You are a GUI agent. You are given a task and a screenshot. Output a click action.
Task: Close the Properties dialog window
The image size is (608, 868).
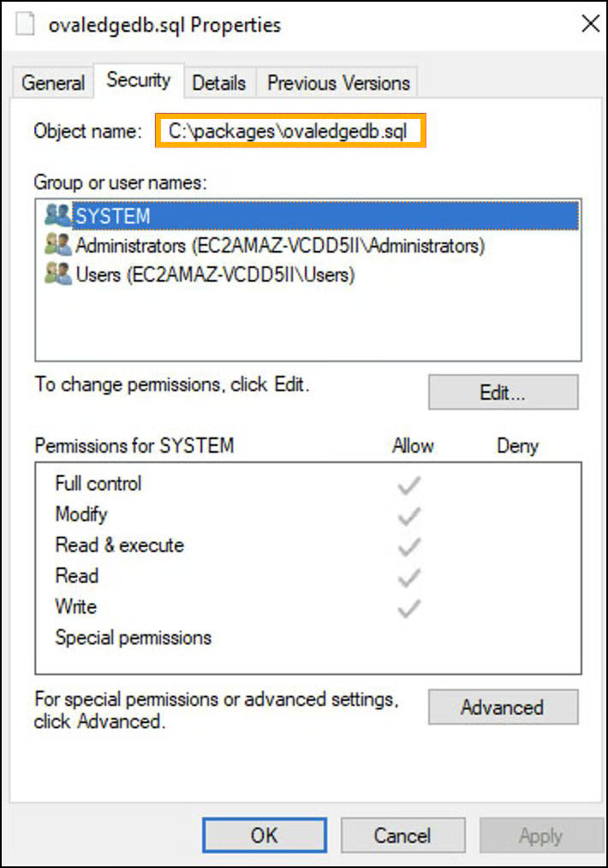590,24
